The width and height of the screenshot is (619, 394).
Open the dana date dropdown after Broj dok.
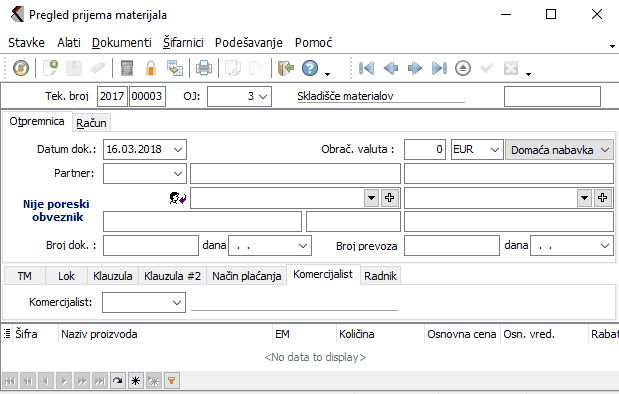click(x=303, y=246)
